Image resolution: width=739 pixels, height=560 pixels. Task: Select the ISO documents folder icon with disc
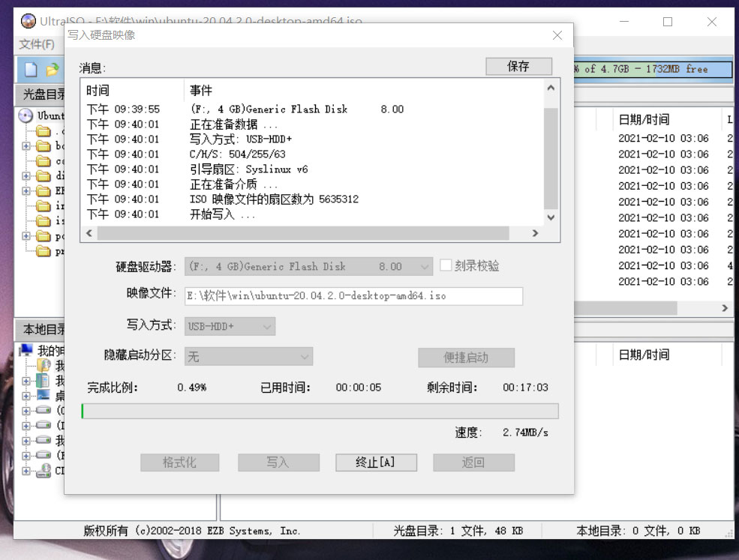click(44, 365)
